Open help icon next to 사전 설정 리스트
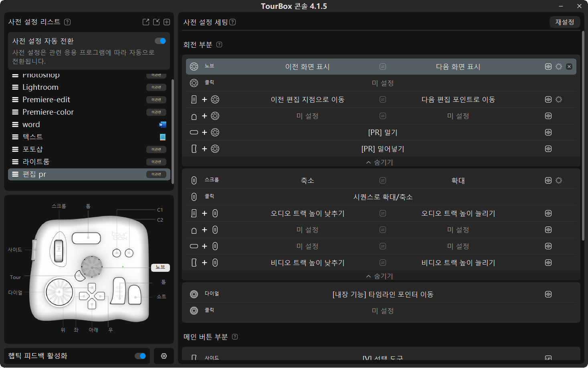This screenshot has width=588, height=368. (x=67, y=22)
